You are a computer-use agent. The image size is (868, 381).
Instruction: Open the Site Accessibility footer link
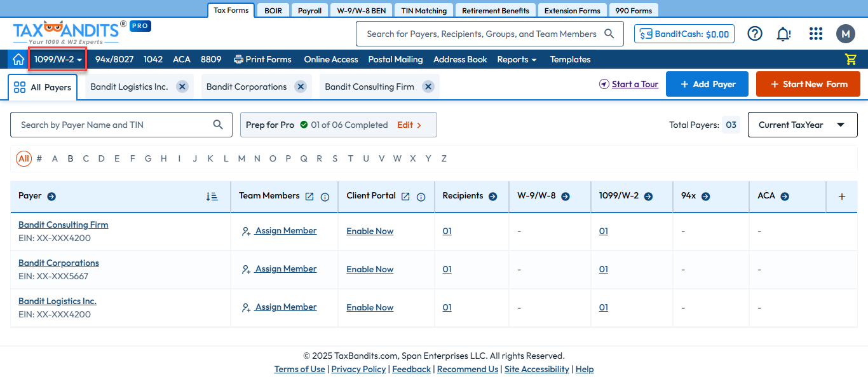(x=537, y=369)
